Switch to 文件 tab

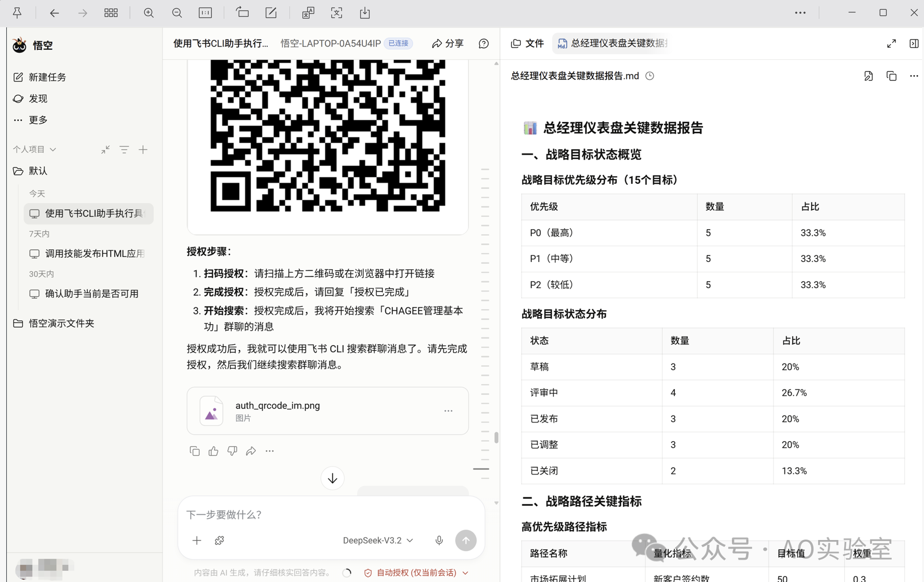coord(527,43)
